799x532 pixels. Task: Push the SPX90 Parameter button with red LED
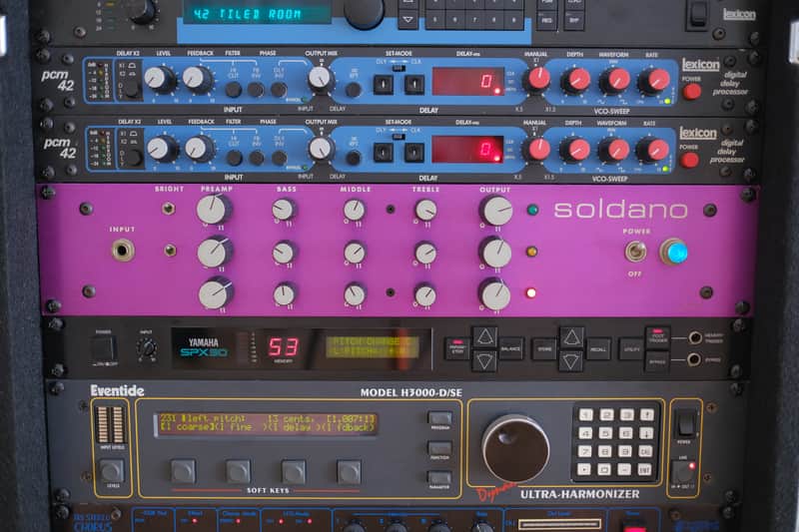click(457, 348)
